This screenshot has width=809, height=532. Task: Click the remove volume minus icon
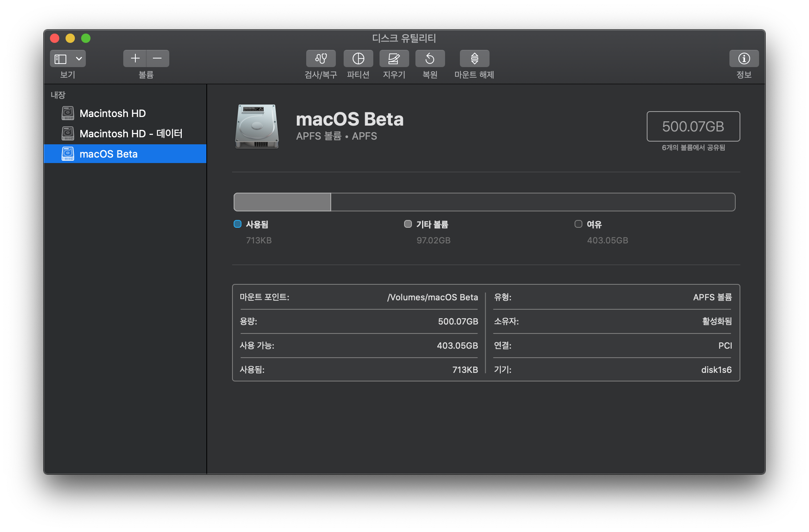(158, 59)
